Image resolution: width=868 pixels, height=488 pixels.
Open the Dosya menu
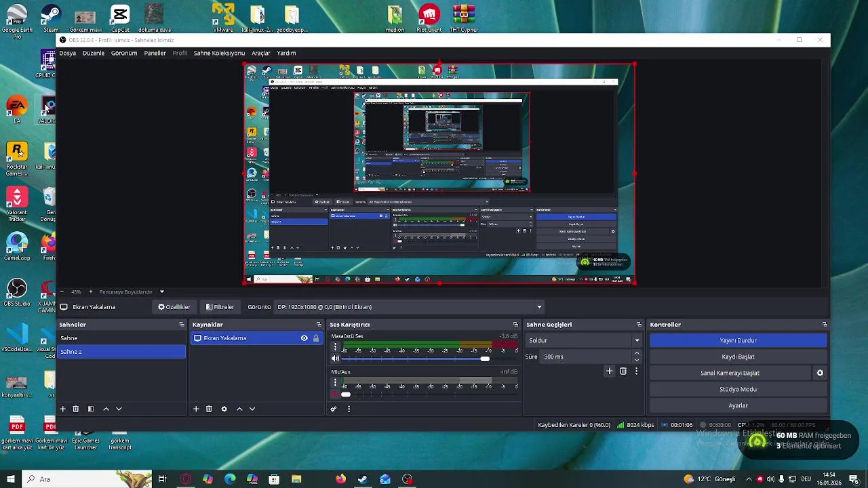click(x=67, y=53)
